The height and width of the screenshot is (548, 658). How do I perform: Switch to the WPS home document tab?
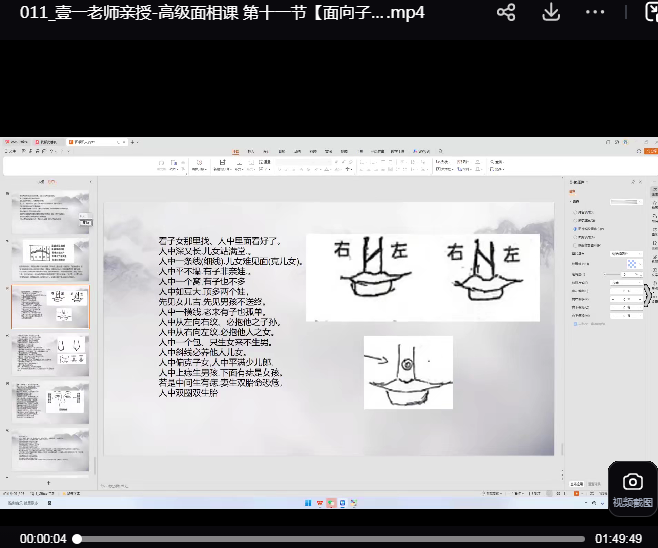[x=16, y=142]
